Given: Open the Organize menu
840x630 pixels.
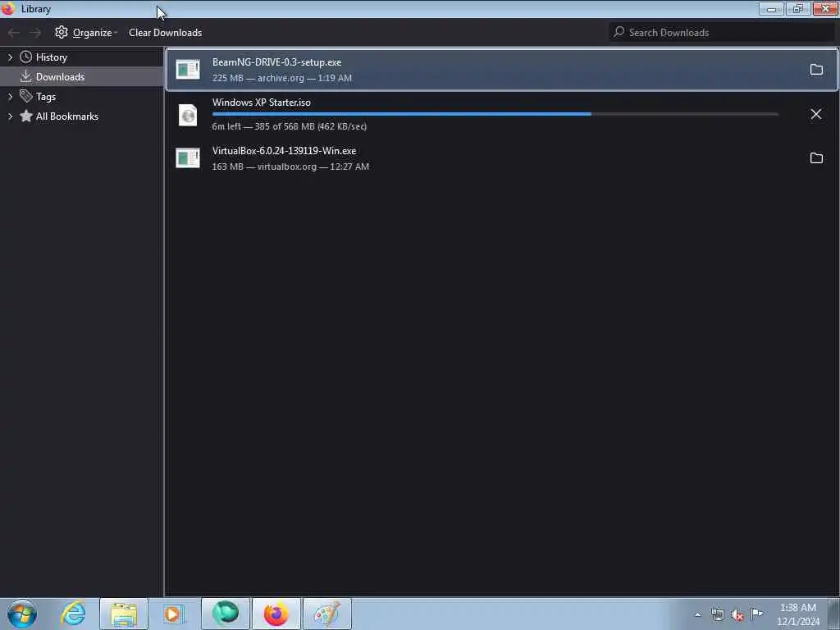Looking at the screenshot, I should coord(86,33).
